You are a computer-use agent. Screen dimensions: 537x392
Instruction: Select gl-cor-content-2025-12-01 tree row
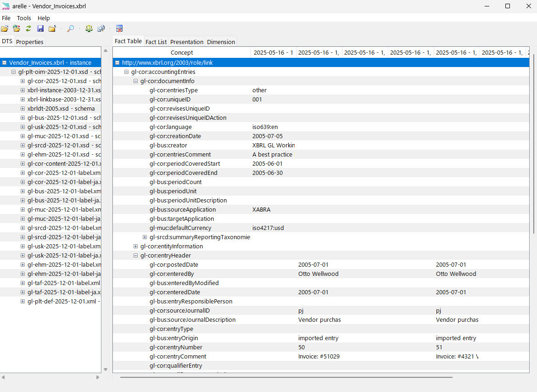pos(50,164)
